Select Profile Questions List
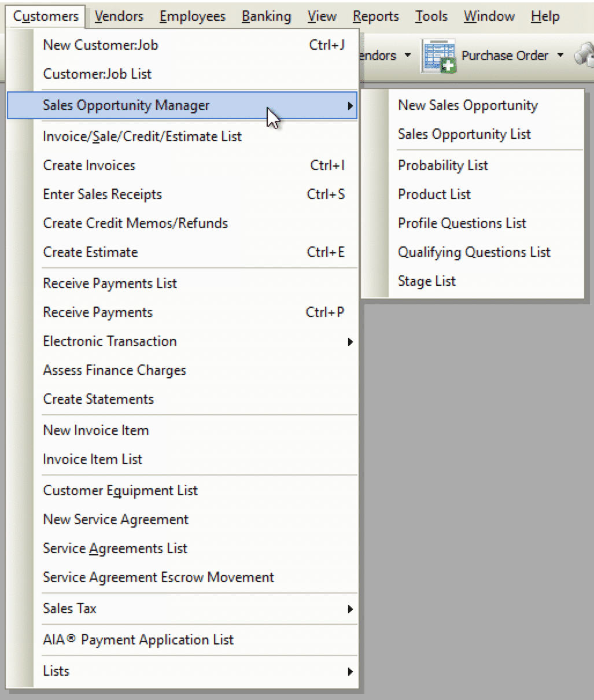 [462, 223]
